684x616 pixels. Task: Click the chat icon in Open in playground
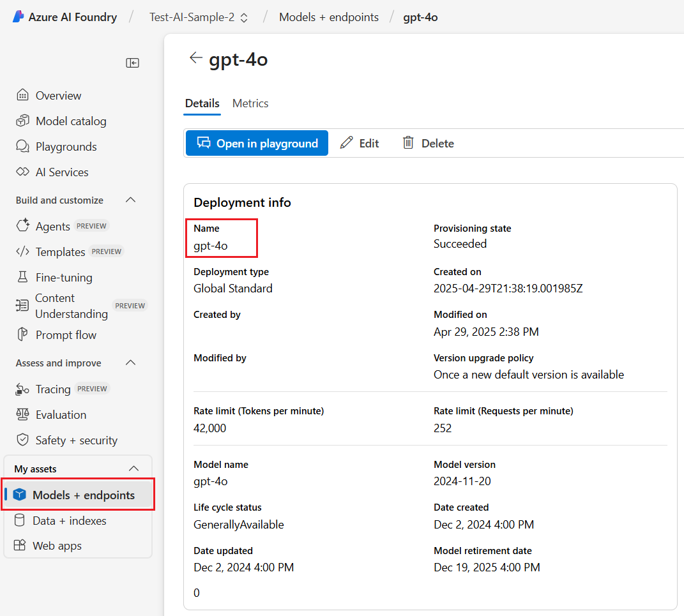[204, 142]
